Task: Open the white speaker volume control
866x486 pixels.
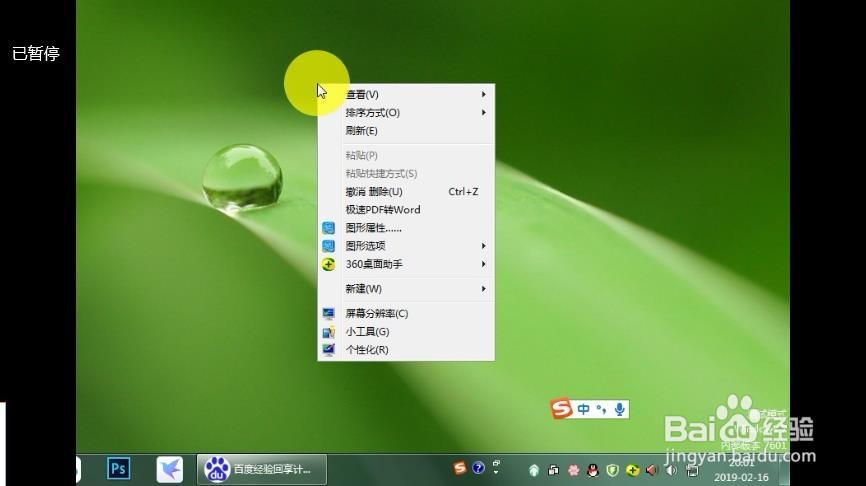Action: [672, 471]
